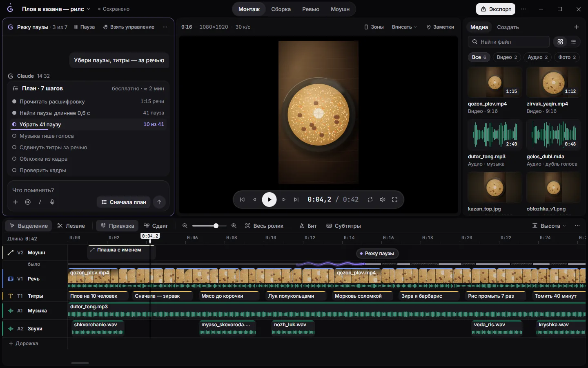Open the Высота track height dropdown
Screen dimensions: 588x368
click(x=549, y=226)
